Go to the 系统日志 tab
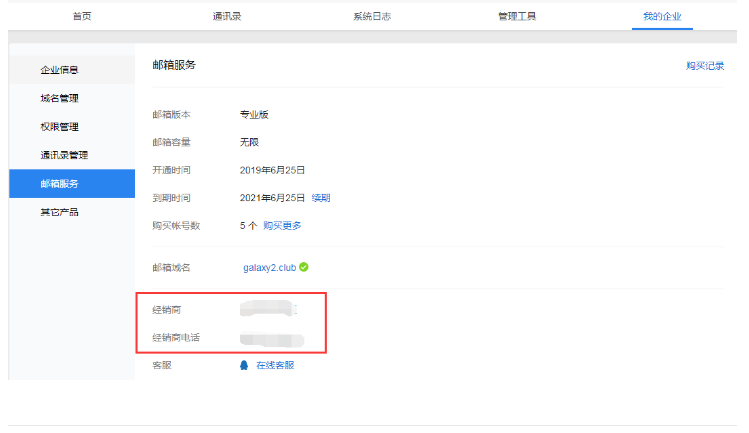Screen dimensions: 749x433 371,17
